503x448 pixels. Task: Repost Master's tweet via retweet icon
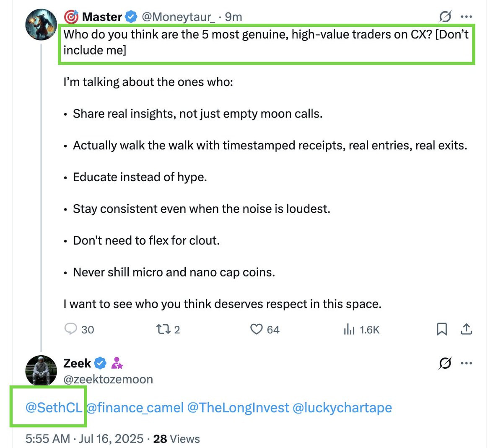(x=163, y=329)
